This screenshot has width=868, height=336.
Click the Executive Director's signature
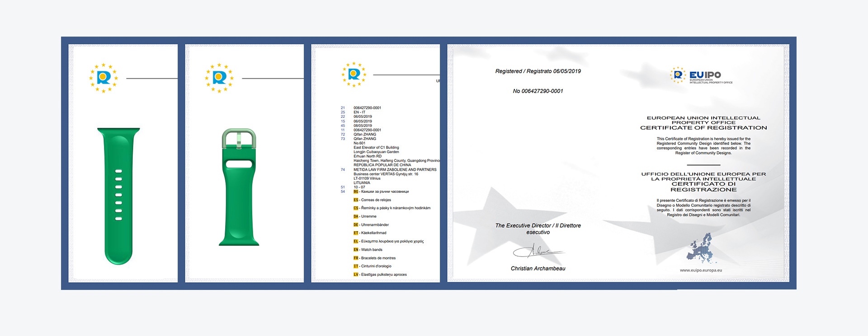538,251
